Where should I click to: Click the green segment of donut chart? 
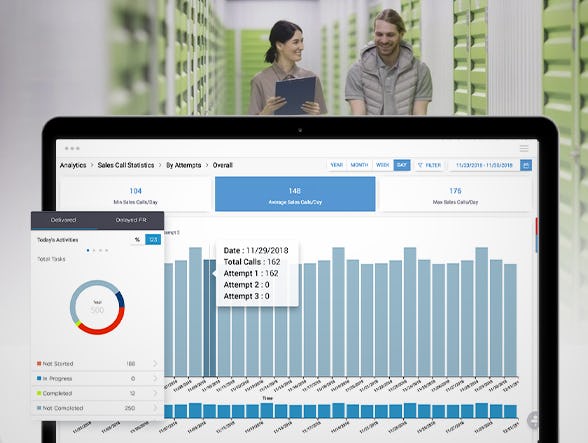[x=78, y=323]
